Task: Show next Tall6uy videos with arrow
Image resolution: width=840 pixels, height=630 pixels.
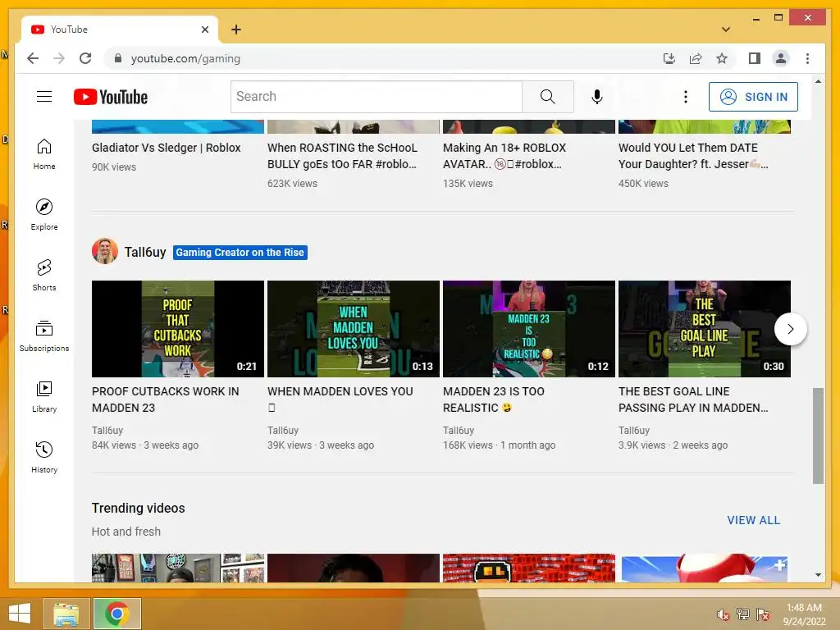Action: tap(790, 329)
